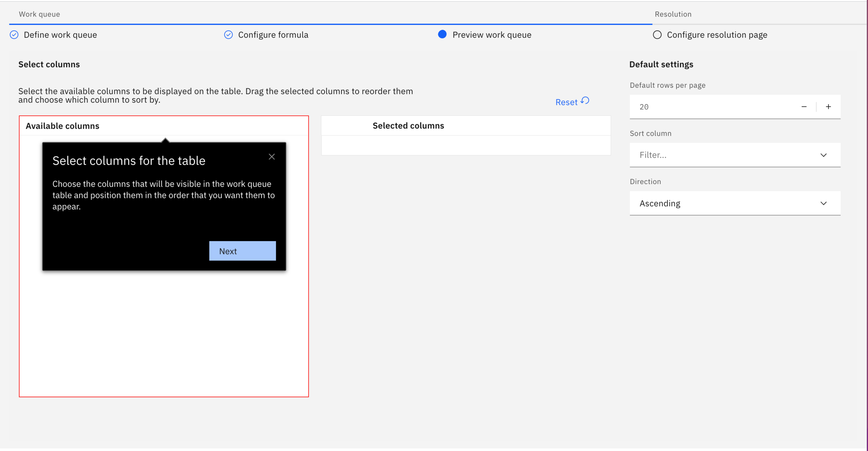Increase default rows per page with plus

[x=828, y=107]
